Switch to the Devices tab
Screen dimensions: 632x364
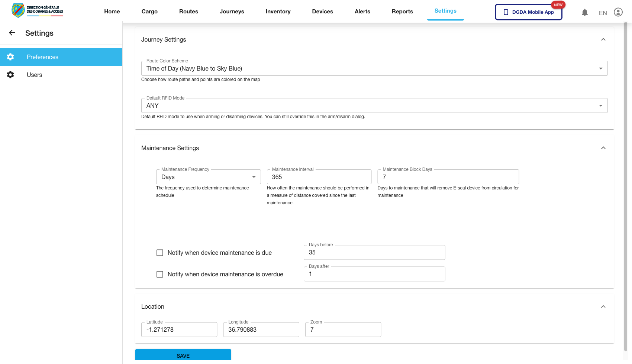[x=322, y=12]
